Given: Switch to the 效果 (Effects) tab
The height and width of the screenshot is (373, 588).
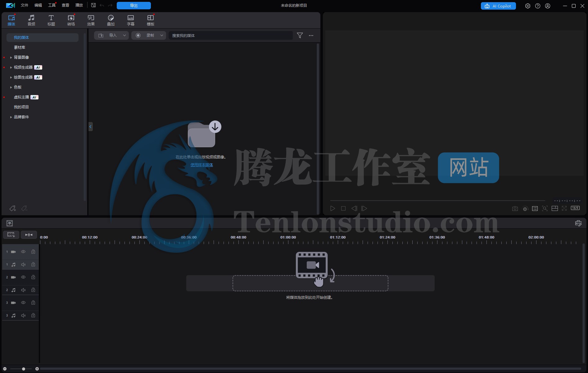Looking at the screenshot, I should [91, 20].
